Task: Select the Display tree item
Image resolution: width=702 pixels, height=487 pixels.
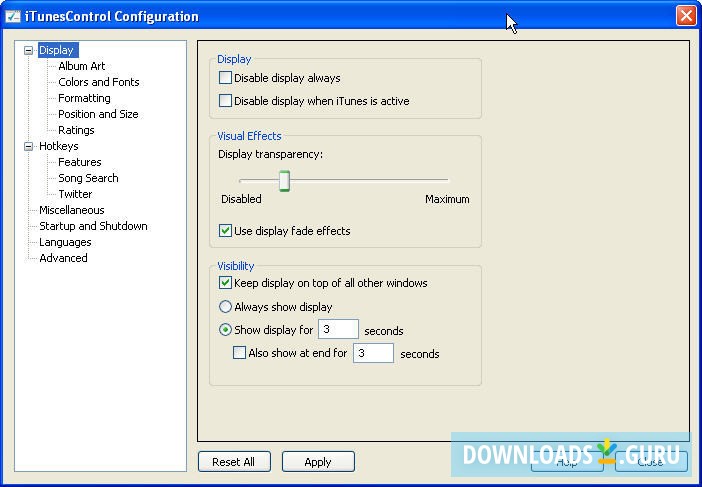Action: click(x=56, y=50)
